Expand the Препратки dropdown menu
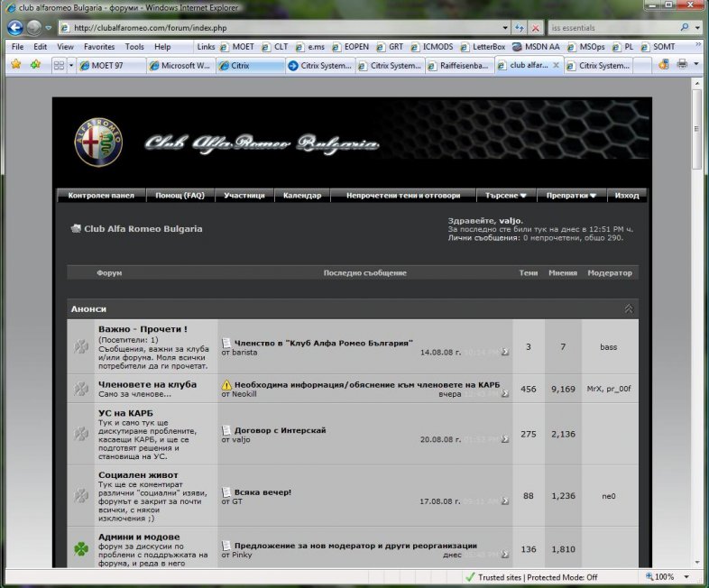This screenshot has height=588, width=709. click(x=572, y=195)
